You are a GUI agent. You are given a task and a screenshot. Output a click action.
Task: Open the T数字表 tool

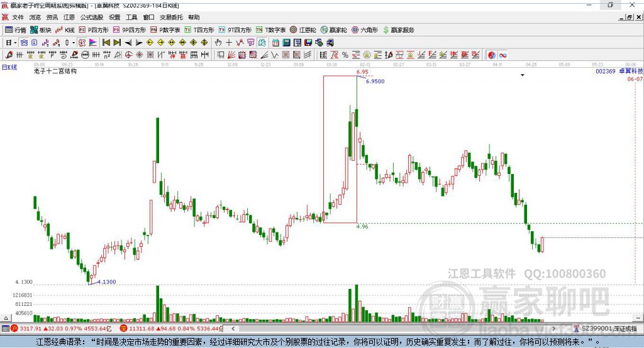coord(270,30)
